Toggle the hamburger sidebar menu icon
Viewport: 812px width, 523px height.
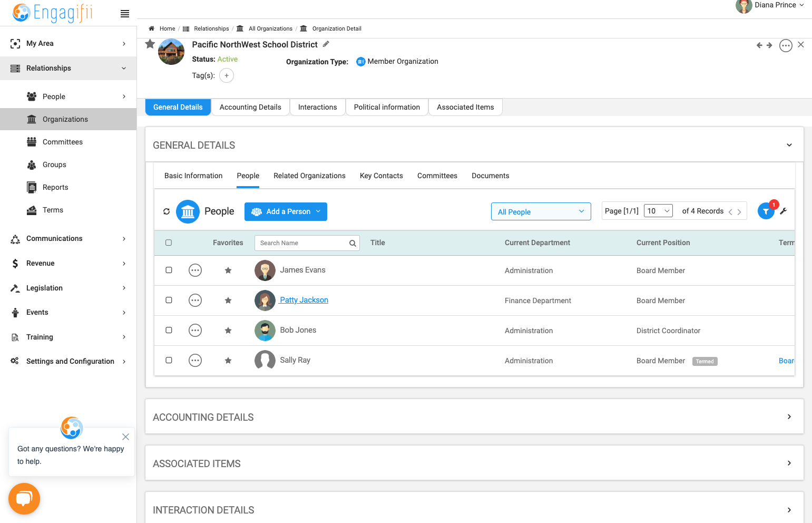(125, 14)
